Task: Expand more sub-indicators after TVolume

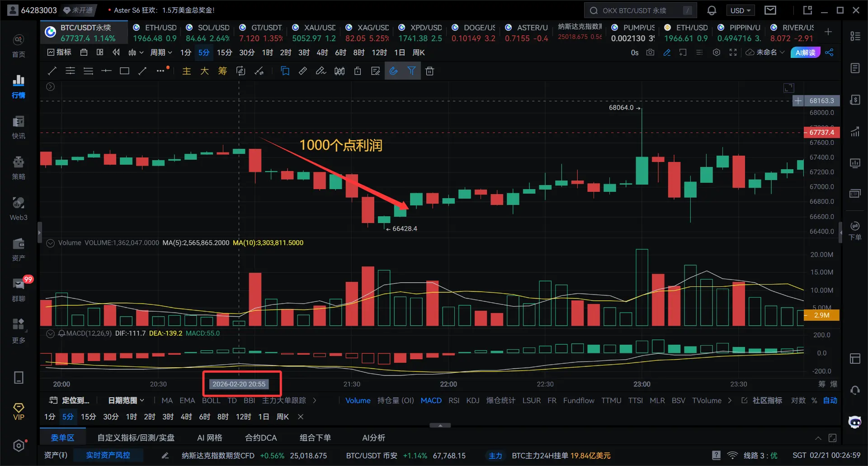Action: click(730, 400)
